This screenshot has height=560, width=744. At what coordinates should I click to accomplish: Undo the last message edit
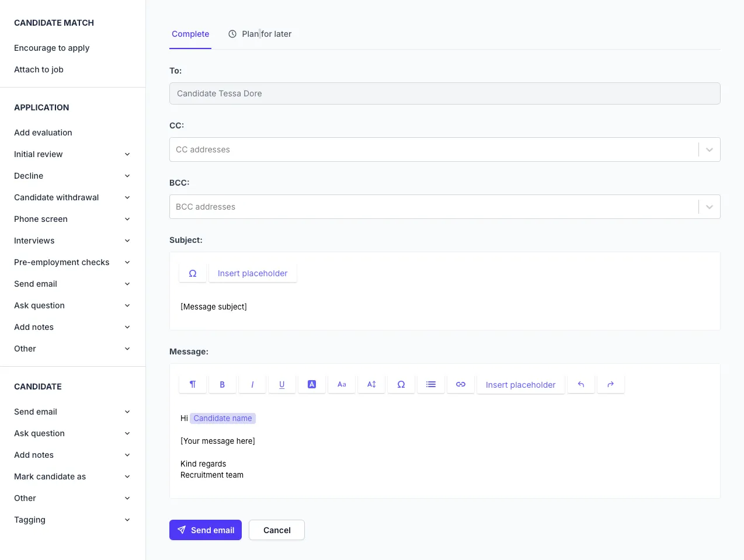[581, 384]
